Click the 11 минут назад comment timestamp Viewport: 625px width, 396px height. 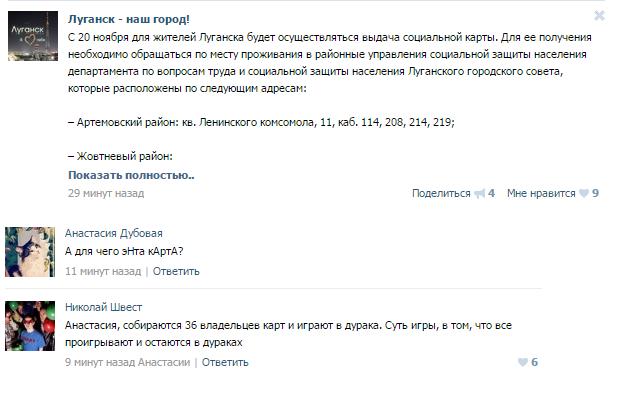103,271
